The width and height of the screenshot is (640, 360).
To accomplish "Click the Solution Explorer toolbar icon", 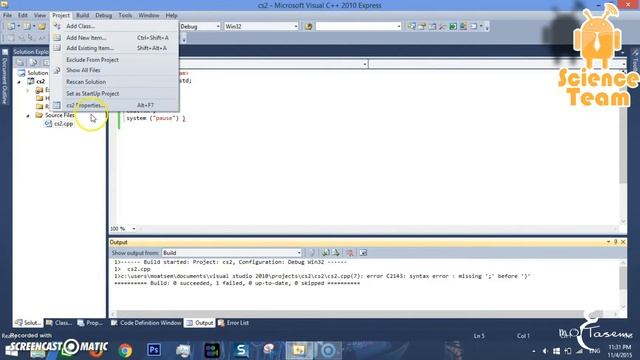I will pyautogui.click(x=411, y=27).
